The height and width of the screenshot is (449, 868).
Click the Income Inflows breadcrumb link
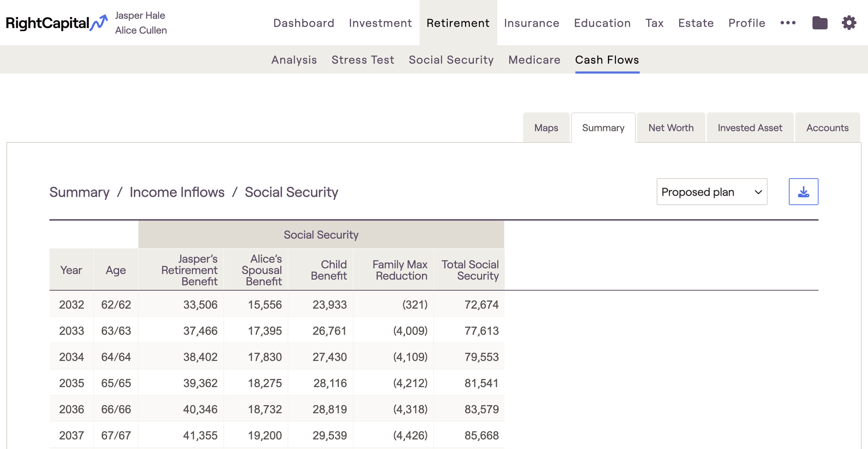point(177,192)
